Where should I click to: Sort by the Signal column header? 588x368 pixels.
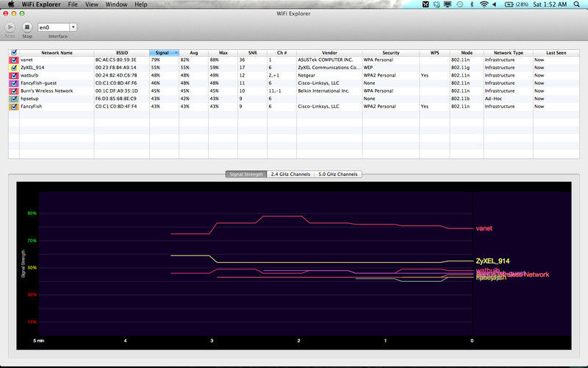[x=164, y=52]
